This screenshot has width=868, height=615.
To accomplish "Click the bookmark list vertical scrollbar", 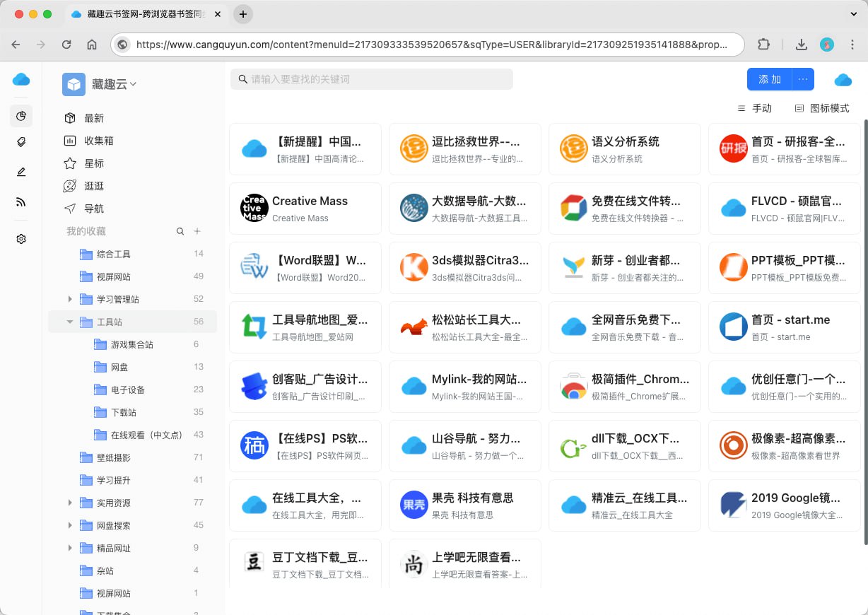I will coord(865,332).
